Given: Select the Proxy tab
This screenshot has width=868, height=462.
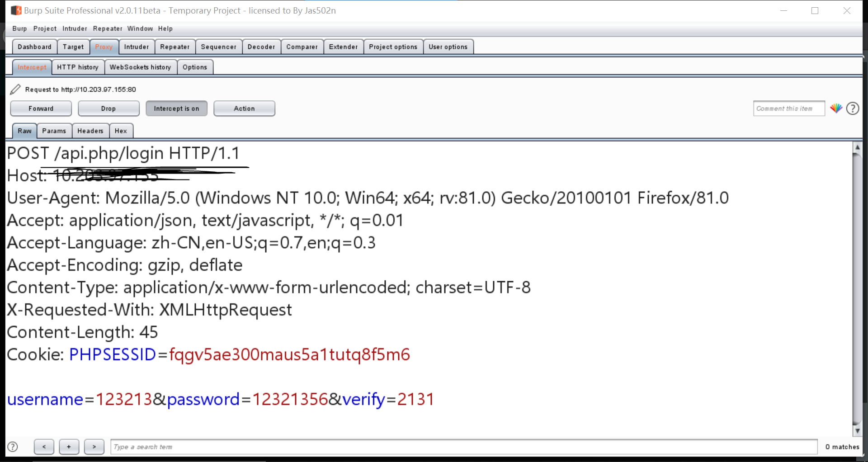Looking at the screenshot, I should pyautogui.click(x=104, y=47).
